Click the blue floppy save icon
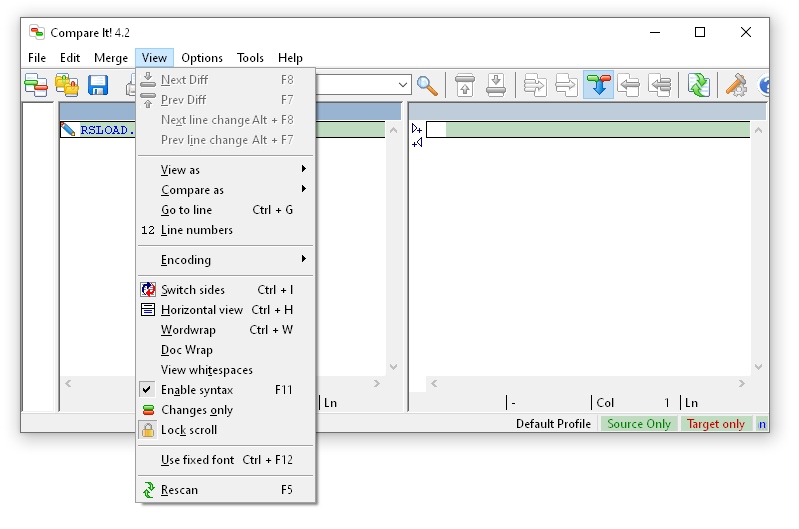The width and height of the screenshot is (799, 529). (x=98, y=85)
